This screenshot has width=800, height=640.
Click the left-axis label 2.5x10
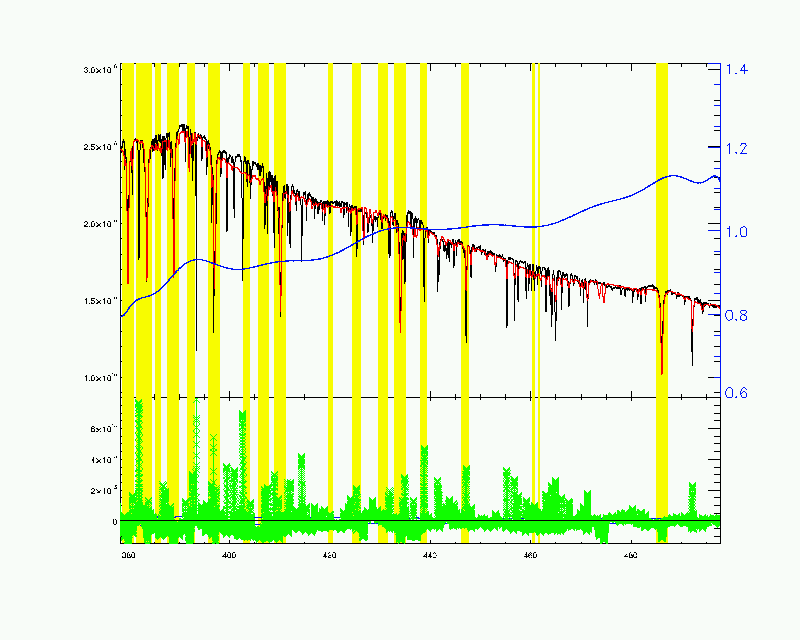coord(101,147)
